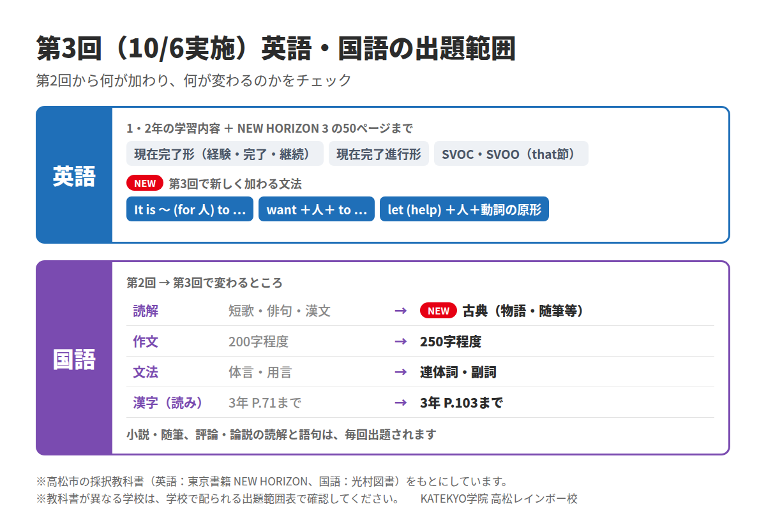The width and height of the screenshot is (766, 532).
Task: Click the arrow in the 文法 row
Action: [400, 372]
